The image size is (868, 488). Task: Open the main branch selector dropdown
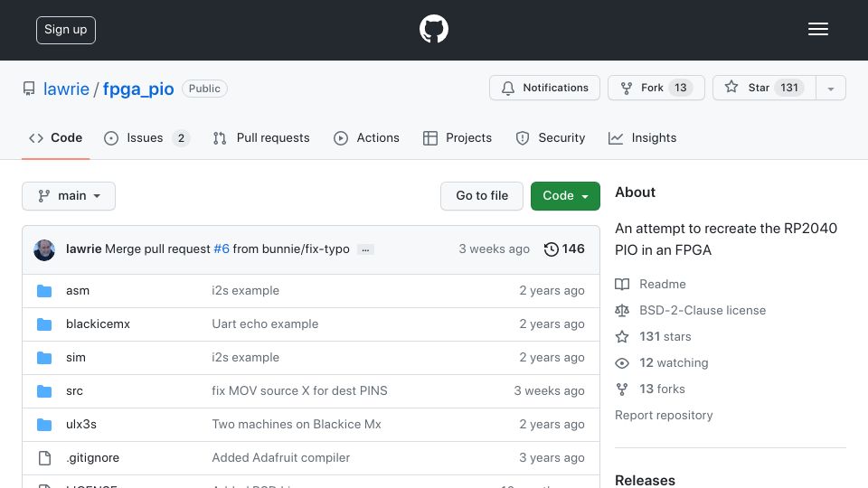point(69,196)
